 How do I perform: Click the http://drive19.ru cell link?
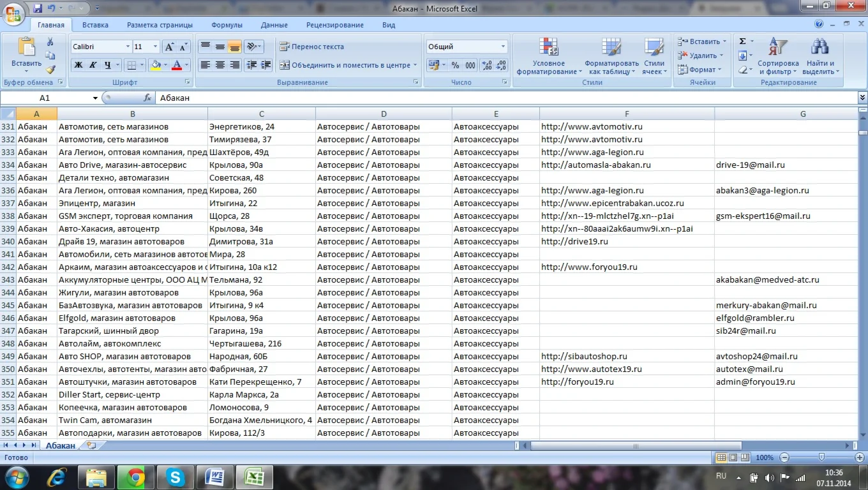point(574,242)
